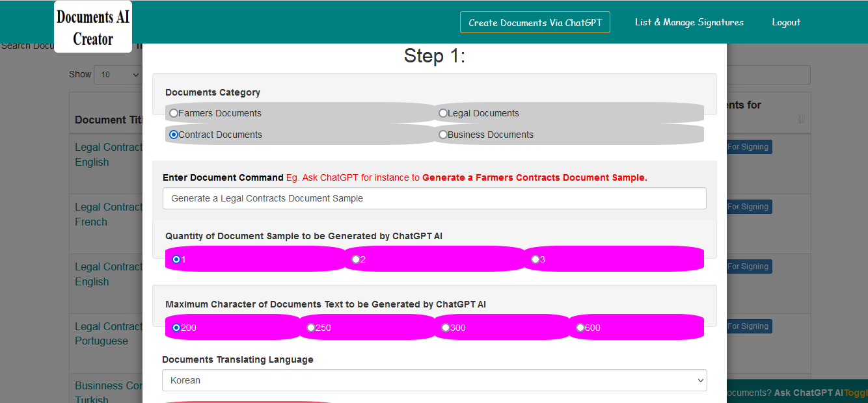The height and width of the screenshot is (403, 868).
Task: Click the topmost For Signing button
Action: 748,146
